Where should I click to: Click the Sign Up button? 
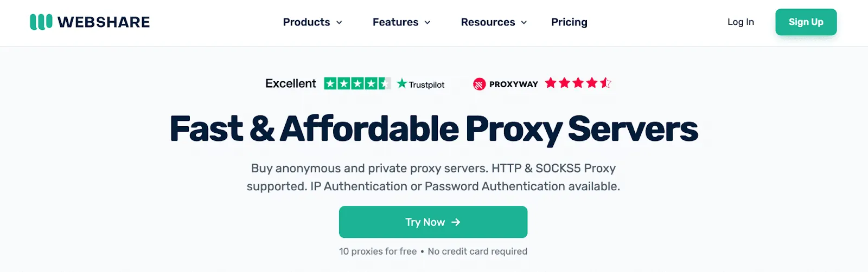pyautogui.click(x=806, y=22)
